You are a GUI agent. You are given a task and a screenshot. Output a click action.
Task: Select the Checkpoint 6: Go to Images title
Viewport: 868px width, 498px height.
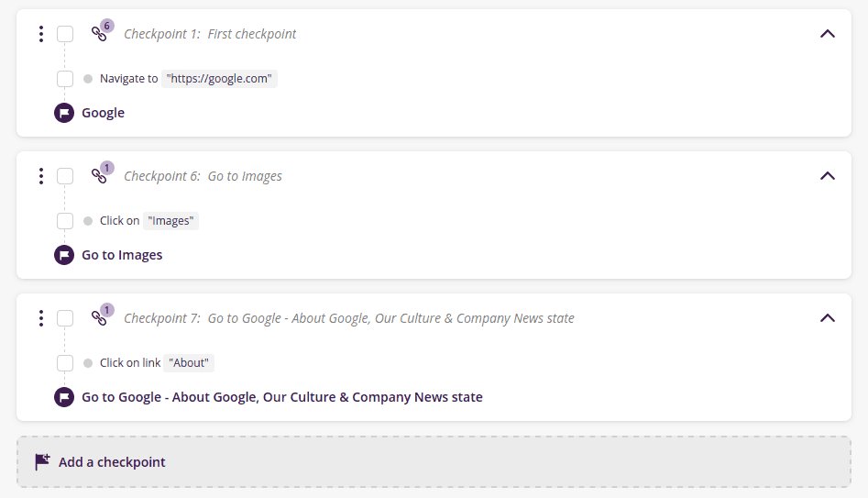tap(203, 176)
